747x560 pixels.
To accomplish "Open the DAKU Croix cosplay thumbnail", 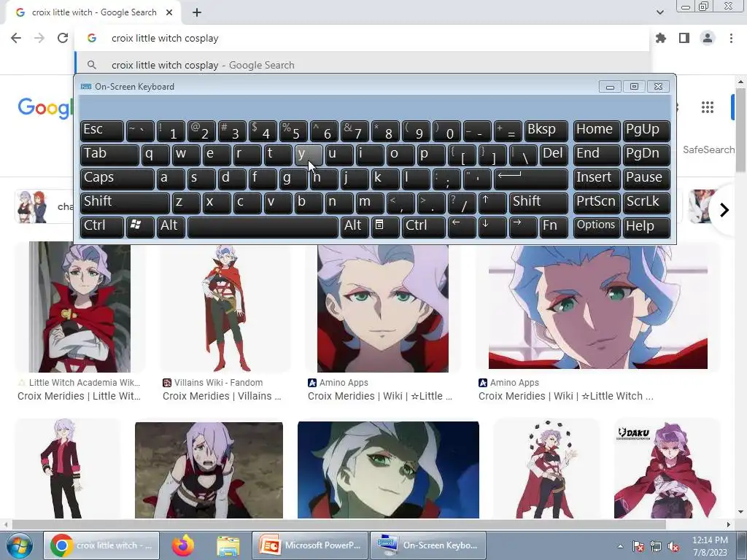I will click(666, 469).
